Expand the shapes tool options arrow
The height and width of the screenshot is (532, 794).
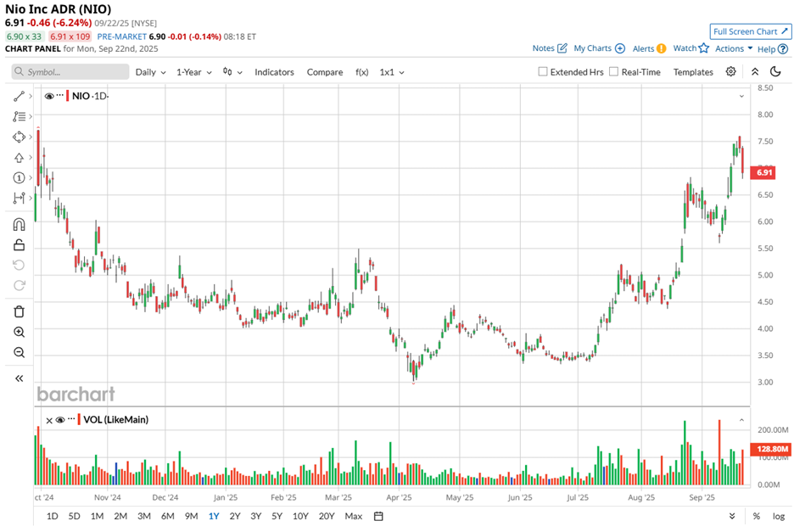31,137
